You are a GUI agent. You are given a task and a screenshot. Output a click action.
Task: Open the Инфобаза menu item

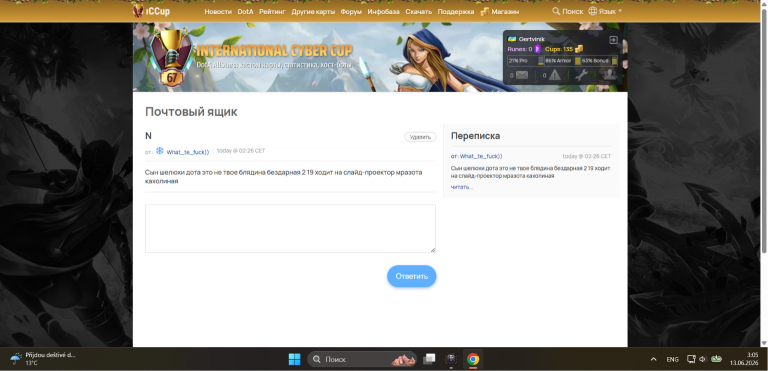pyautogui.click(x=384, y=11)
